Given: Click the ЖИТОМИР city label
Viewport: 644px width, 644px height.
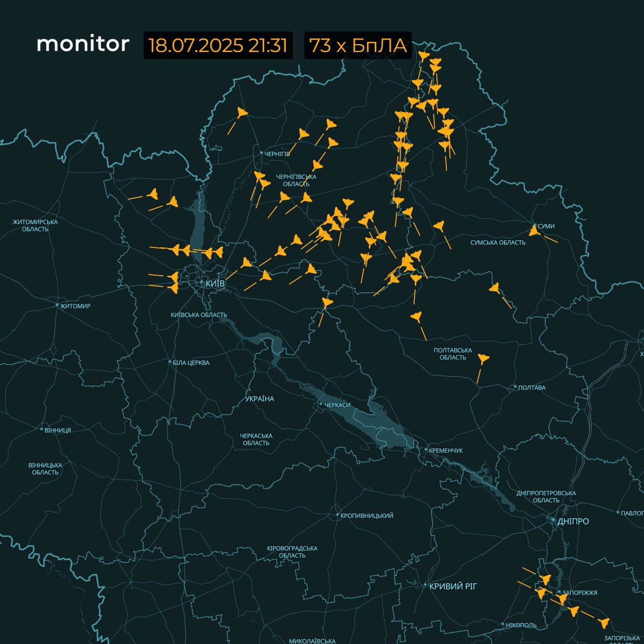Looking at the screenshot, I should (75, 306).
